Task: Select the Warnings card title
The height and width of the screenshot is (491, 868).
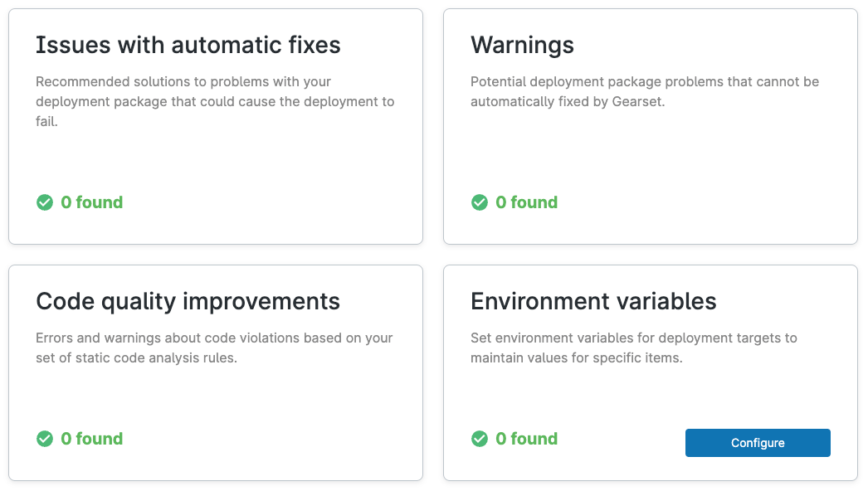Action: coord(522,46)
